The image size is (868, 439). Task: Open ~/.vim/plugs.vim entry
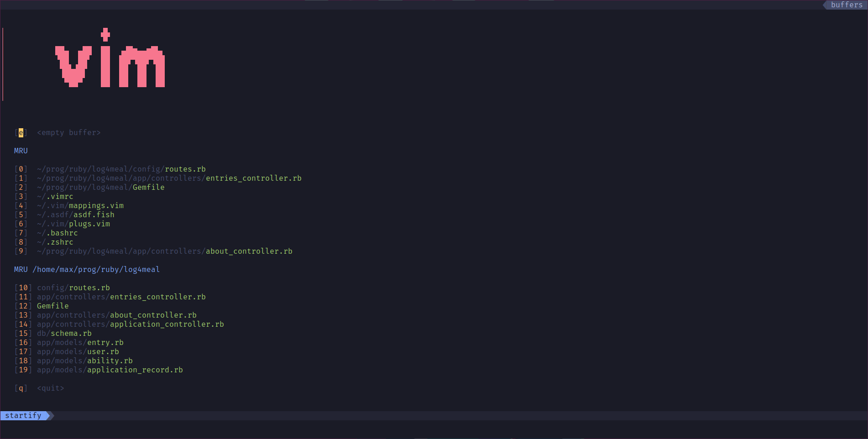[73, 224]
